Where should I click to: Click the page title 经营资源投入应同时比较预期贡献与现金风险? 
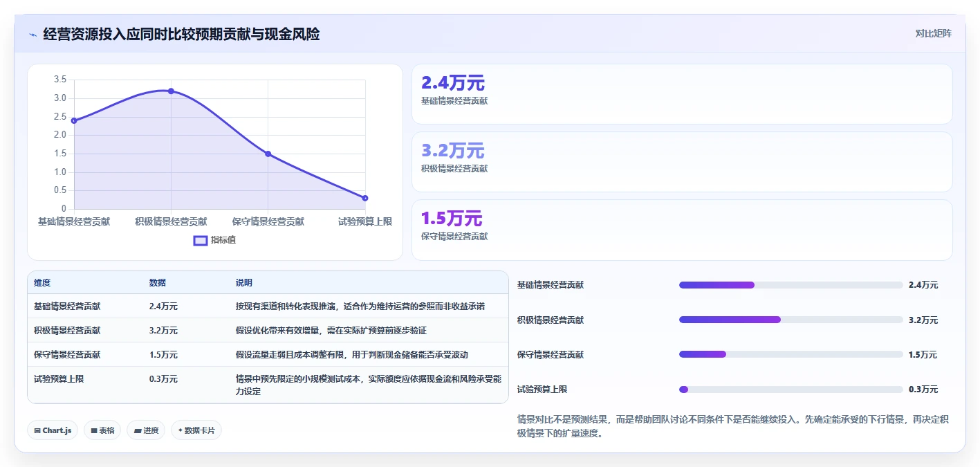click(181, 34)
